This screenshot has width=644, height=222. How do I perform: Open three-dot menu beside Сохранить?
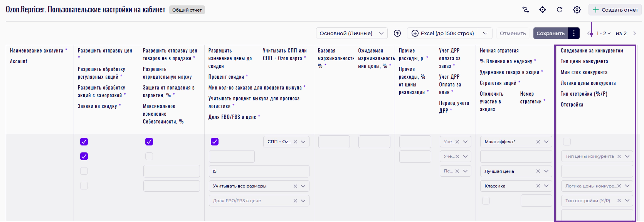(x=574, y=33)
